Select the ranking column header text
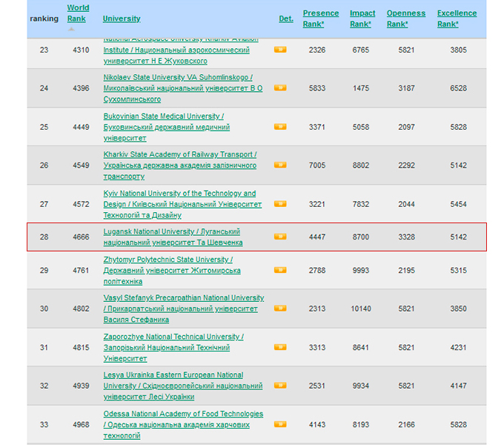This screenshot has width=504, height=445. pyautogui.click(x=44, y=19)
